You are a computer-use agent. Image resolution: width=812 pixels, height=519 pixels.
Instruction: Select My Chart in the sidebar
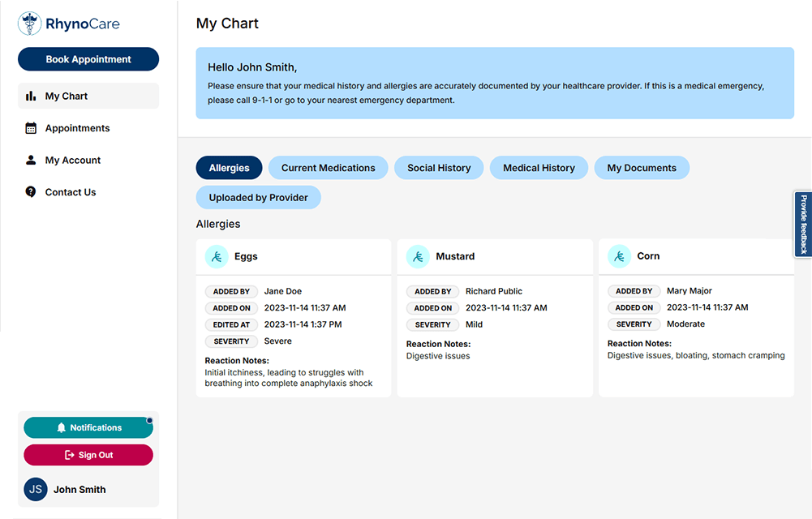pos(88,97)
